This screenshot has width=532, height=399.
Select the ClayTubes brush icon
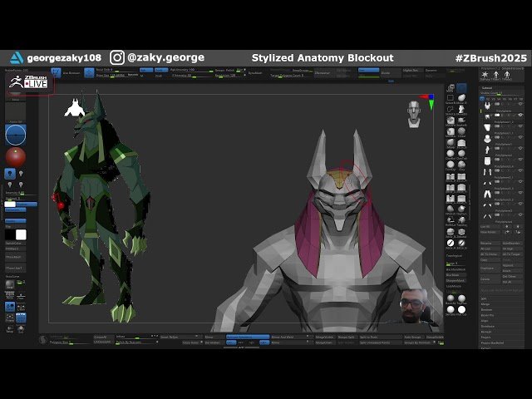point(461,153)
